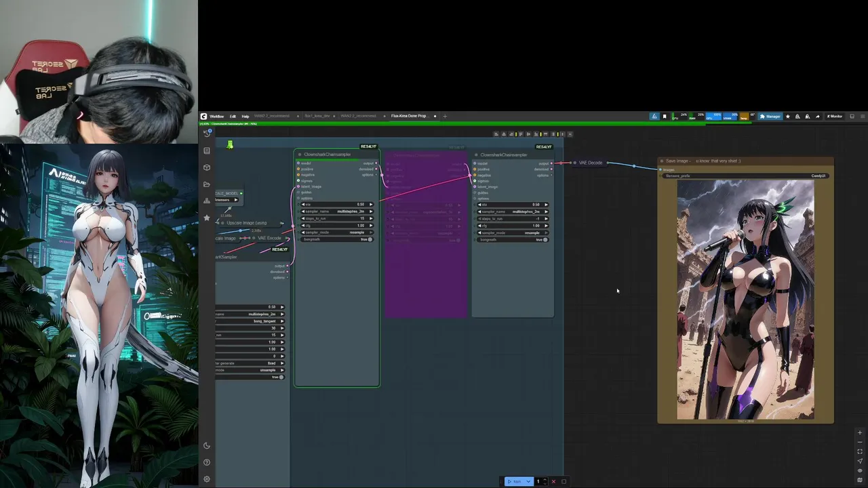Screen dimensions: 868x488
Task: Open the Manager button
Action: pyautogui.click(x=770, y=117)
